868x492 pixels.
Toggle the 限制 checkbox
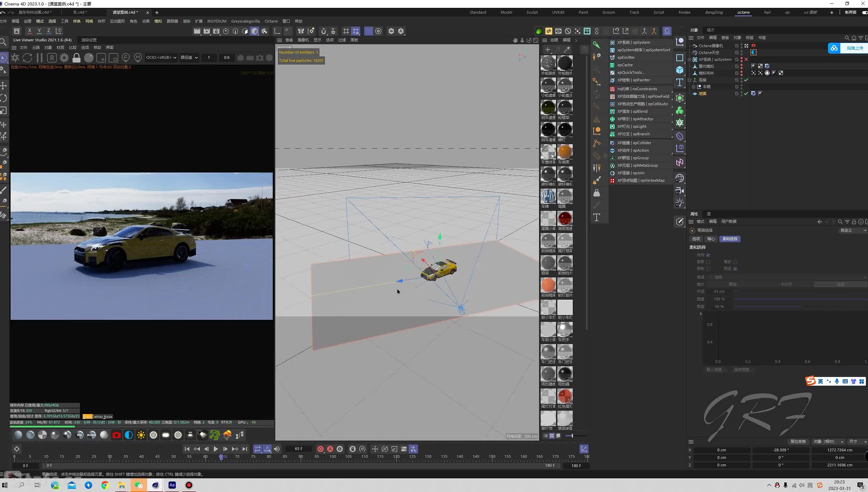[x=708, y=269]
